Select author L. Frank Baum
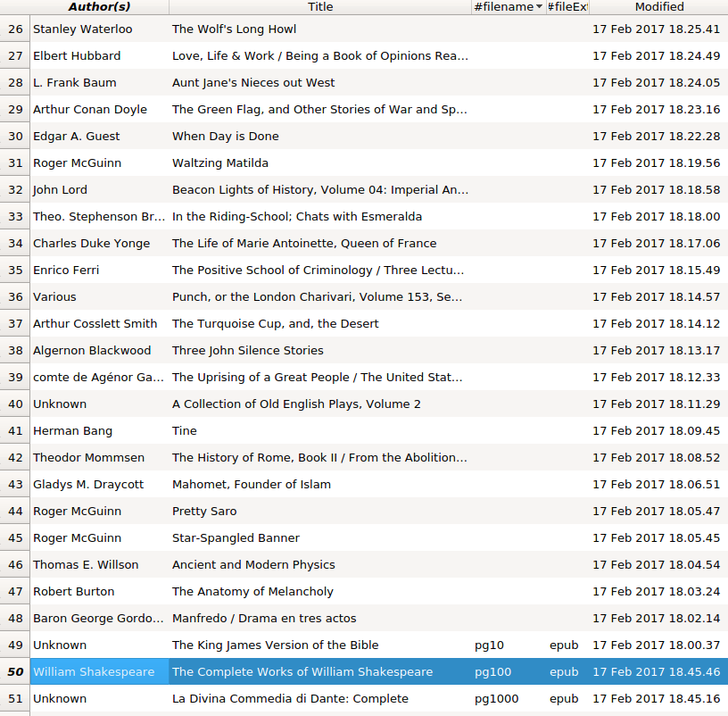Screen dimensions: 728x716 (x=75, y=83)
